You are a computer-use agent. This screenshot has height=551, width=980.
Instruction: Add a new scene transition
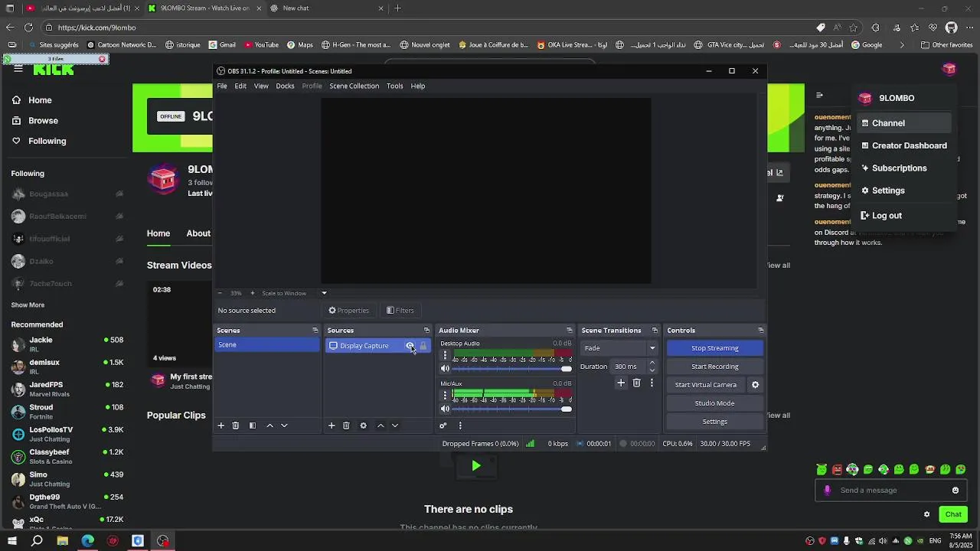621,383
